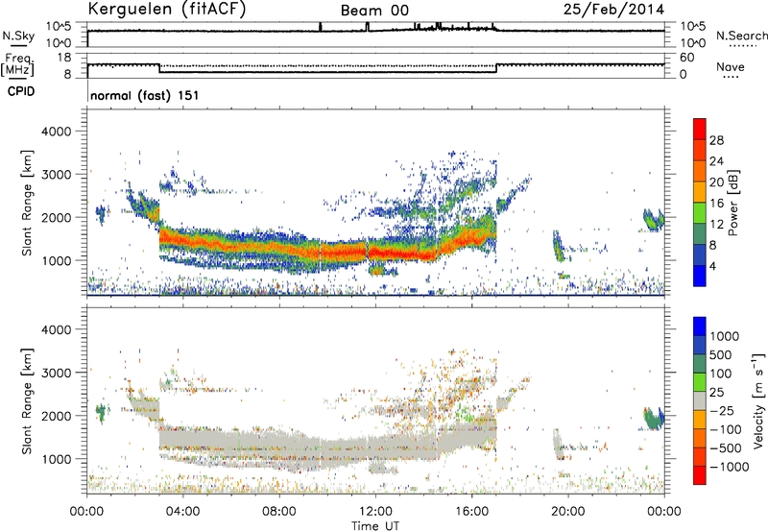This screenshot has height=532, width=768.
Task: Click the '28' power colorbar value
Action: click(716, 140)
